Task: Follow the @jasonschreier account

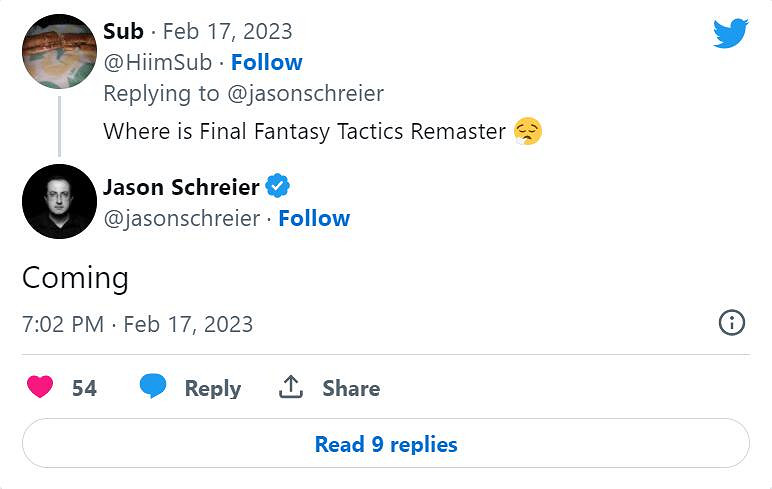Action: point(314,218)
